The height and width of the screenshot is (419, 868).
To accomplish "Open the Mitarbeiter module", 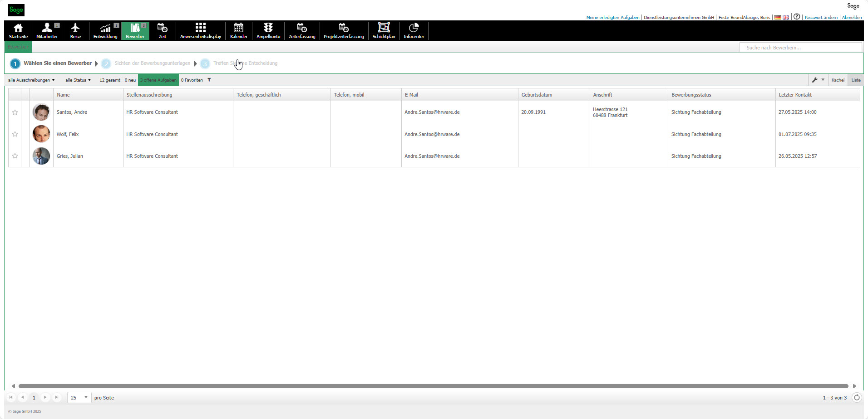I will [47, 30].
